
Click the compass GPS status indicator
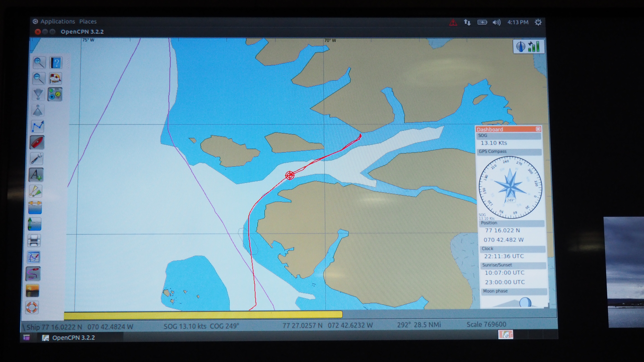tap(529, 47)
